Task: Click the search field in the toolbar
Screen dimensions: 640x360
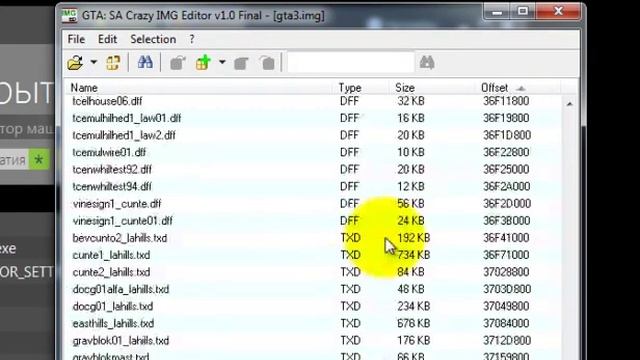Action: point(351,62)
